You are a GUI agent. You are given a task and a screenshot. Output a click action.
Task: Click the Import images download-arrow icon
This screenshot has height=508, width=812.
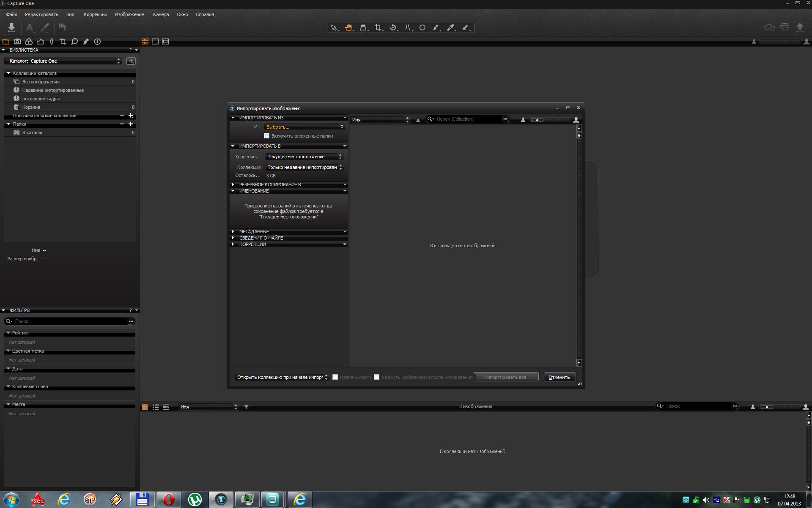point(11,28)
